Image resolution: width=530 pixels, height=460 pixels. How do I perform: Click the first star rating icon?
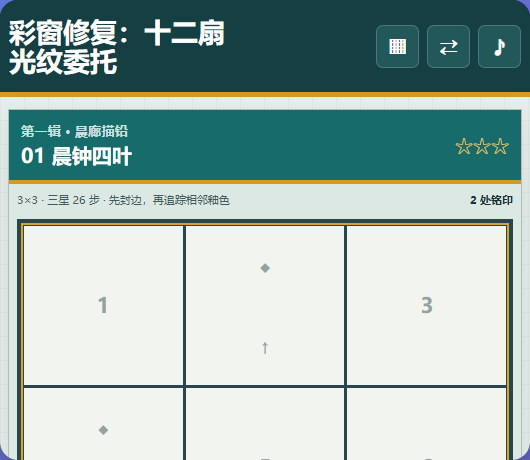[x=463, y=146]
